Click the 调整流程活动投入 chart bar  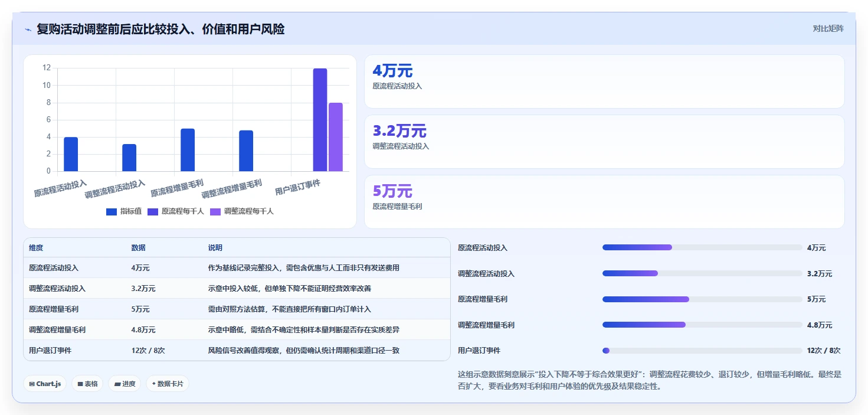129,158
